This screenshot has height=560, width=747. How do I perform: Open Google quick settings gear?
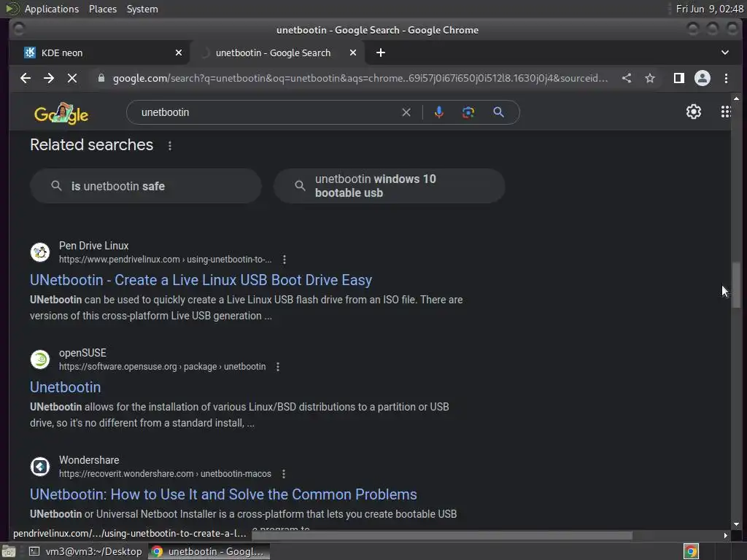click(x=694, y=112)
